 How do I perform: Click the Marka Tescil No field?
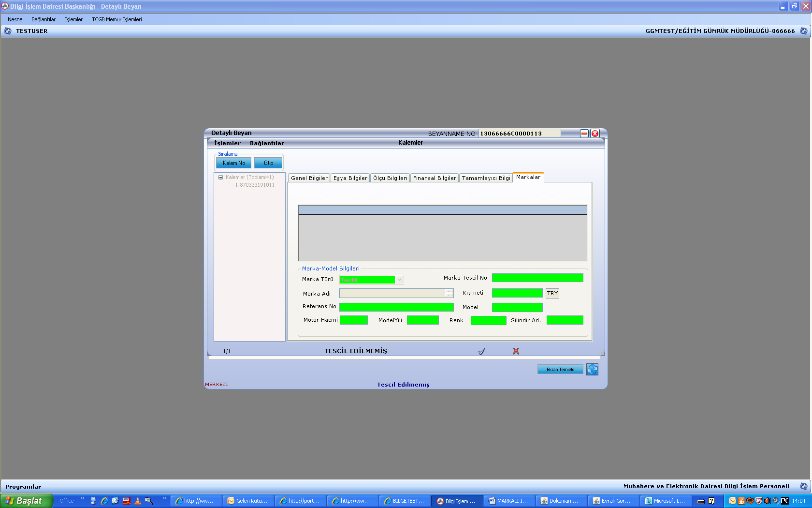tap(537, 278)
